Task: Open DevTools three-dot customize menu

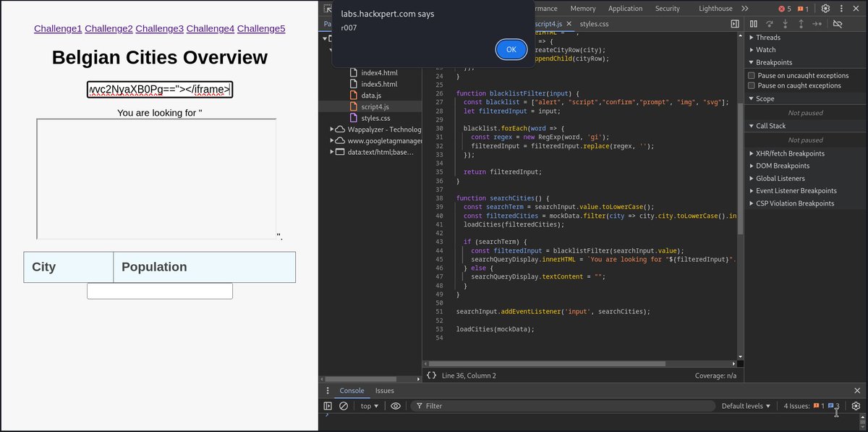Action: 841,9
